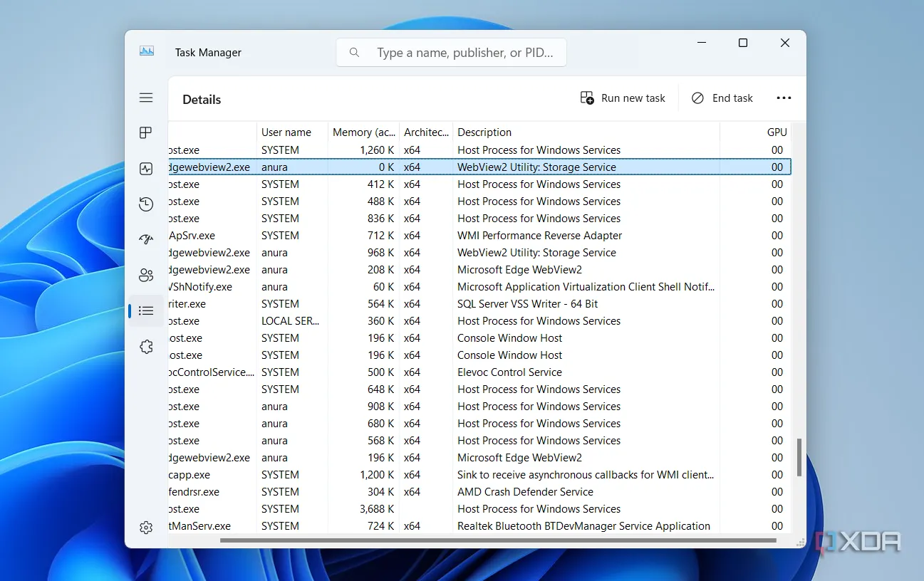The width and height of the screenshot is (924, 581).
Task: Click the End task button
Action: tap(722, 98)
